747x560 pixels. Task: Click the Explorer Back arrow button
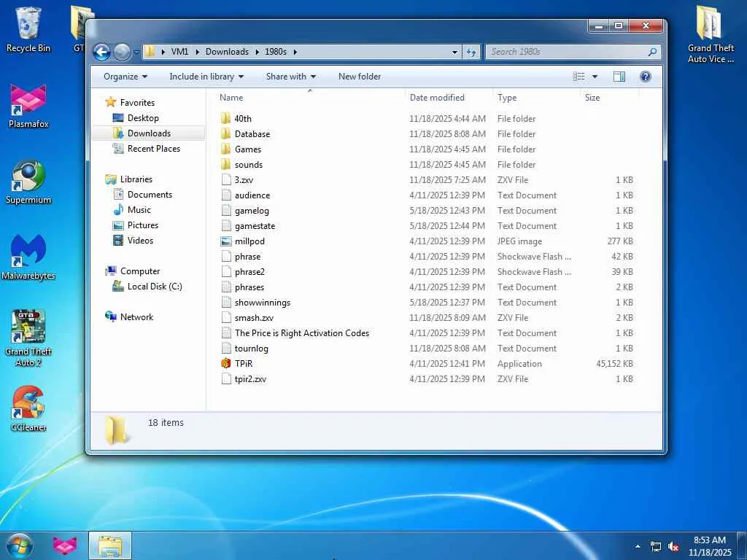click(101, 52)
